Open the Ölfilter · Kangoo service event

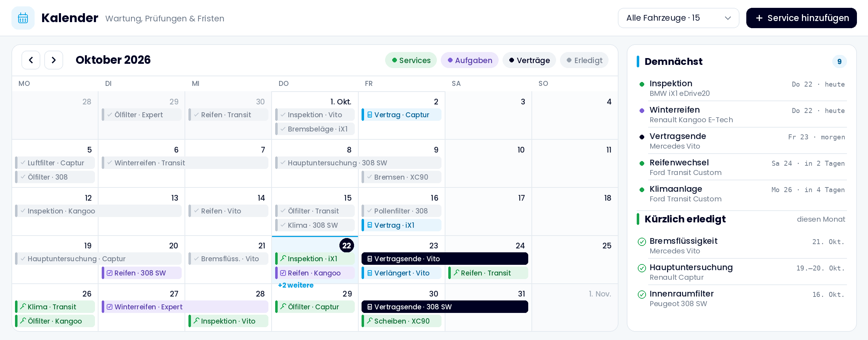click(x=55, y=321)
